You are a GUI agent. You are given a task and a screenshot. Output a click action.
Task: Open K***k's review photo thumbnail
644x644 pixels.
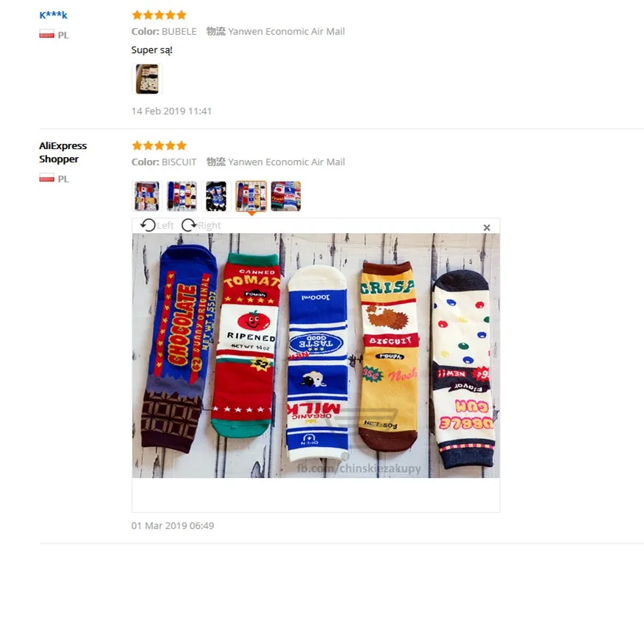coord(147,79)
